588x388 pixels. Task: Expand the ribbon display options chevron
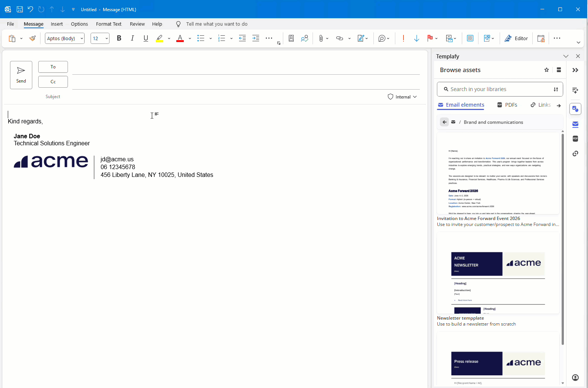click(x=578, y=42)
